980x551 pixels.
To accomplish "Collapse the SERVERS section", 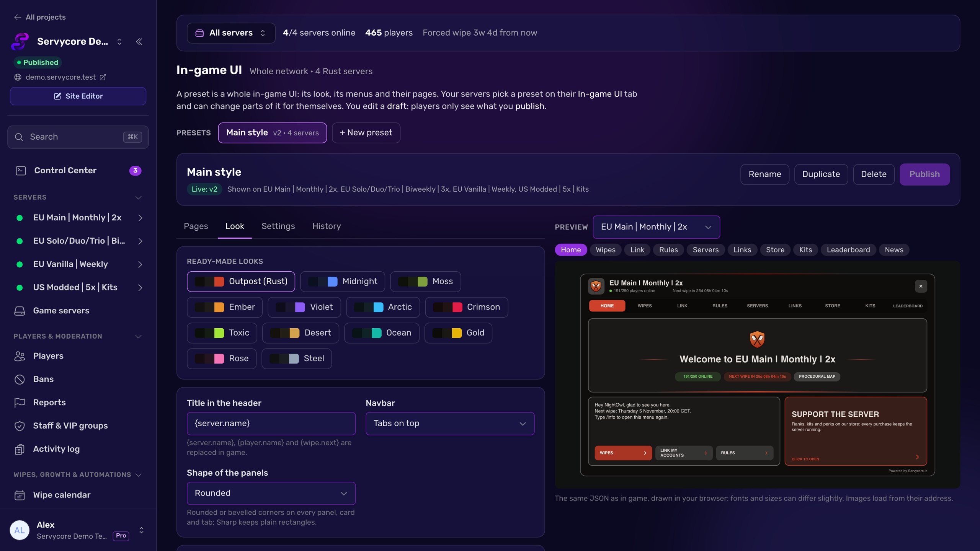I will click(x=138, y=198).
